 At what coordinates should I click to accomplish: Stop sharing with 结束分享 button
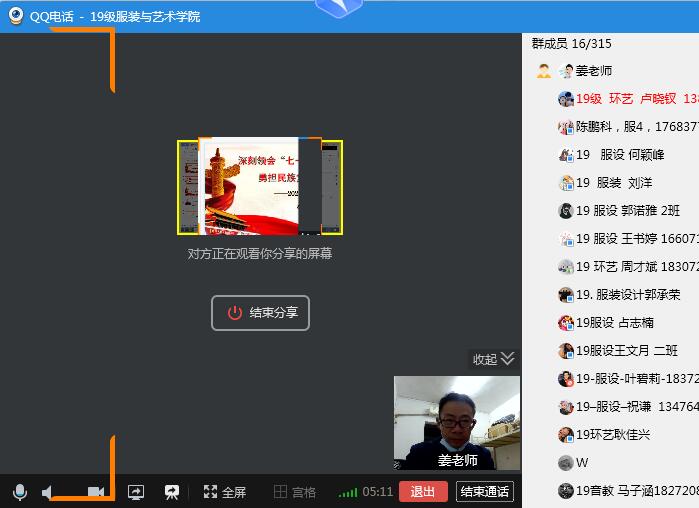coord(261,313)
